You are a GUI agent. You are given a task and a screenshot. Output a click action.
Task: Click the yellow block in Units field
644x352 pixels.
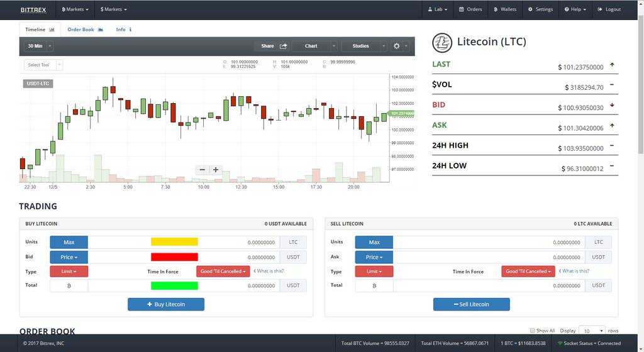[x=174, y=242]
